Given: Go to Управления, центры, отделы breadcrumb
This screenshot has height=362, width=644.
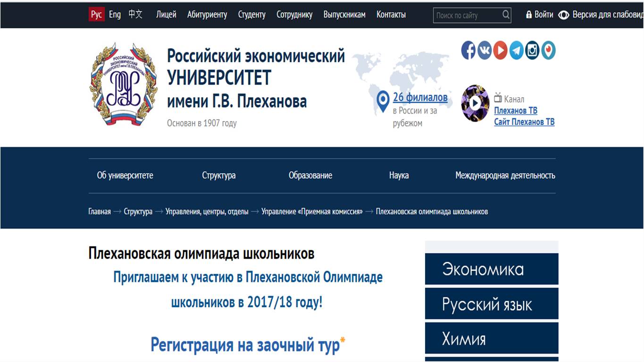Looking at the screenshot, I should tap(207, 212).
